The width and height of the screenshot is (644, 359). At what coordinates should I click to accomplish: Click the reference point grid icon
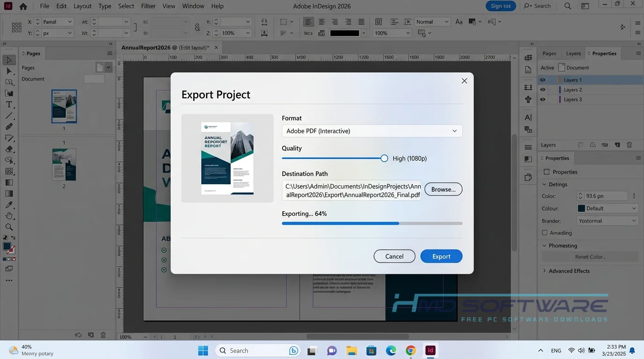point(16,27)
